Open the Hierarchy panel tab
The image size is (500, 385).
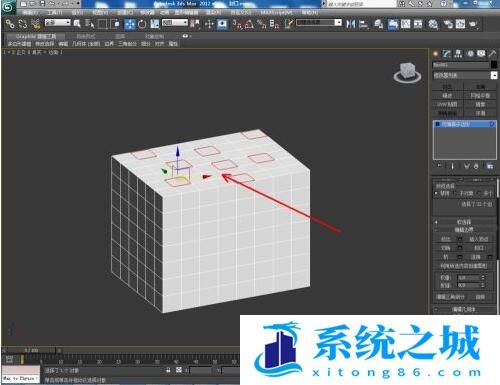pyautogui.click(x=458, y=53)
